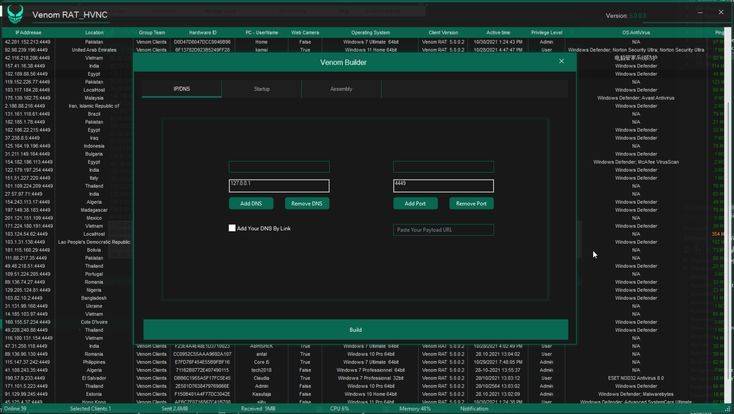
Task: Click the Remove DNS button
Action: (x=307, y=203)
